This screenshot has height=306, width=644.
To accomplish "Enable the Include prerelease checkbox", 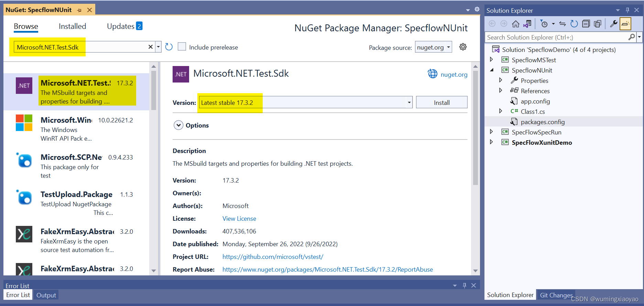I will (x=182, y=47).
